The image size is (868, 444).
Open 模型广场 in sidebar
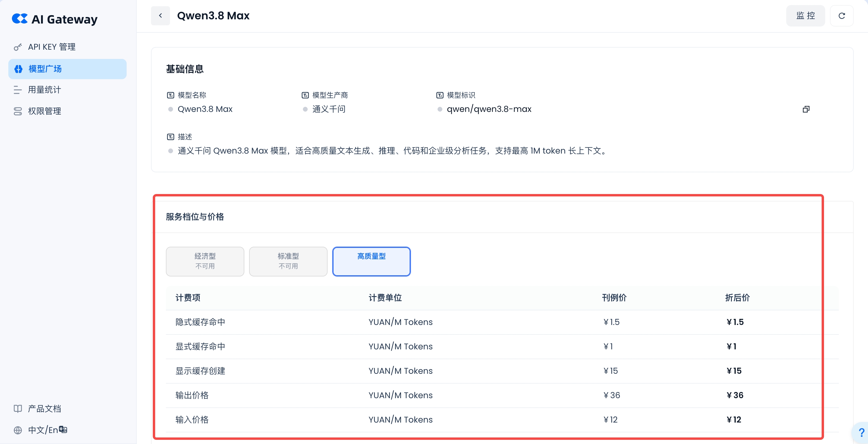[67, 69]
